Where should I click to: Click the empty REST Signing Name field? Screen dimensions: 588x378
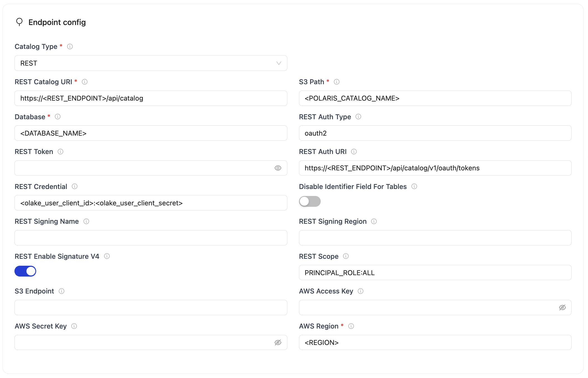coord(150,238)
